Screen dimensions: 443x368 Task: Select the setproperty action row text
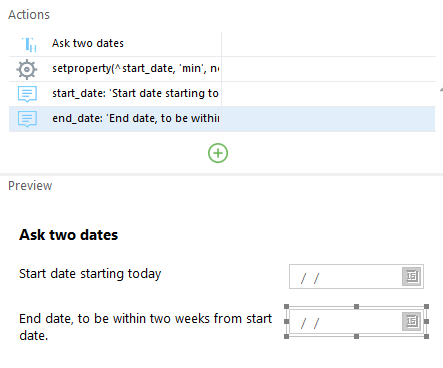coord(135,69)
